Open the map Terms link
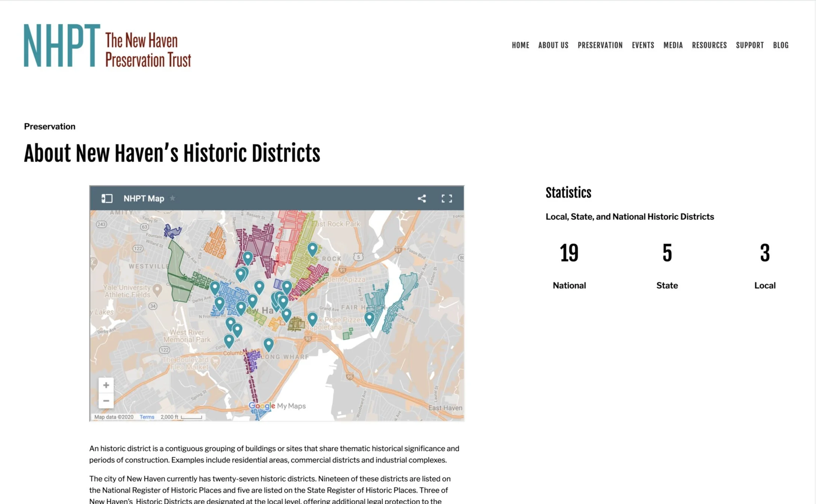This screenshot has height=504, width=816. tap(147, 417)
